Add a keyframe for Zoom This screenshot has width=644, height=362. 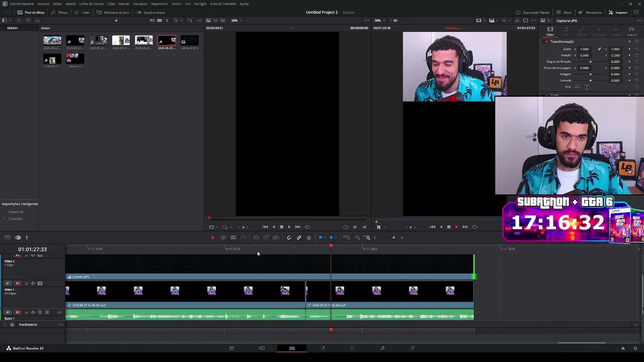coord(629,49)
